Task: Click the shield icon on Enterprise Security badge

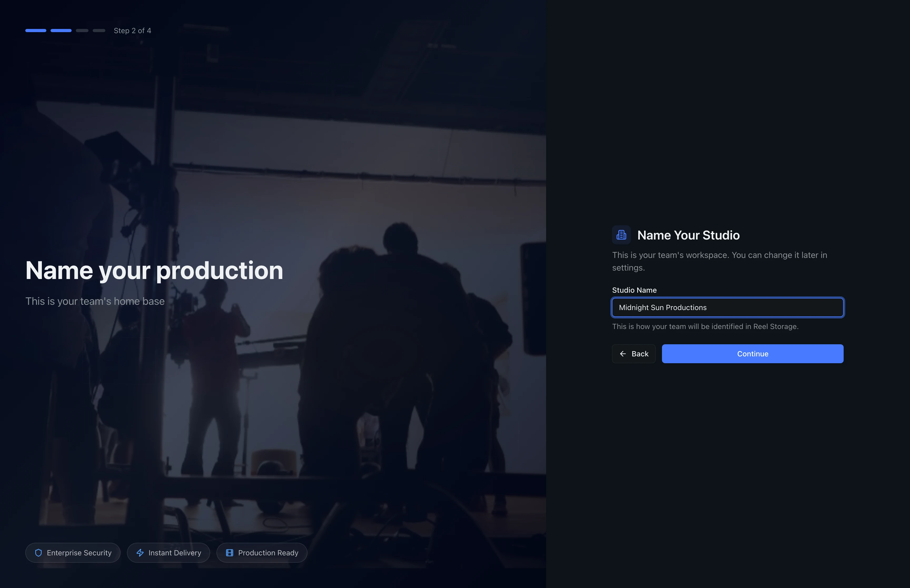Action: pyautogui.click(x=38, y=552)
